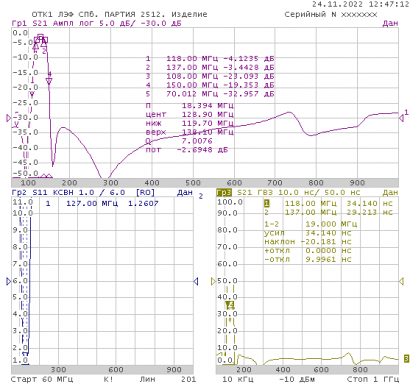Click center frequency value '128.90 МГц'
Viewport: 410px width, 384px height.
click(208, 115)
